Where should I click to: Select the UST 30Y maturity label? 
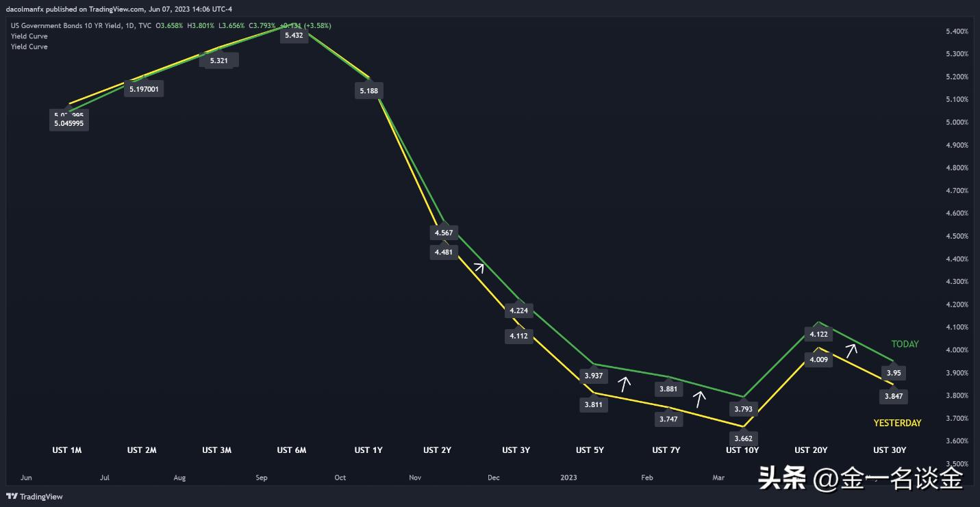pos(890,450)
